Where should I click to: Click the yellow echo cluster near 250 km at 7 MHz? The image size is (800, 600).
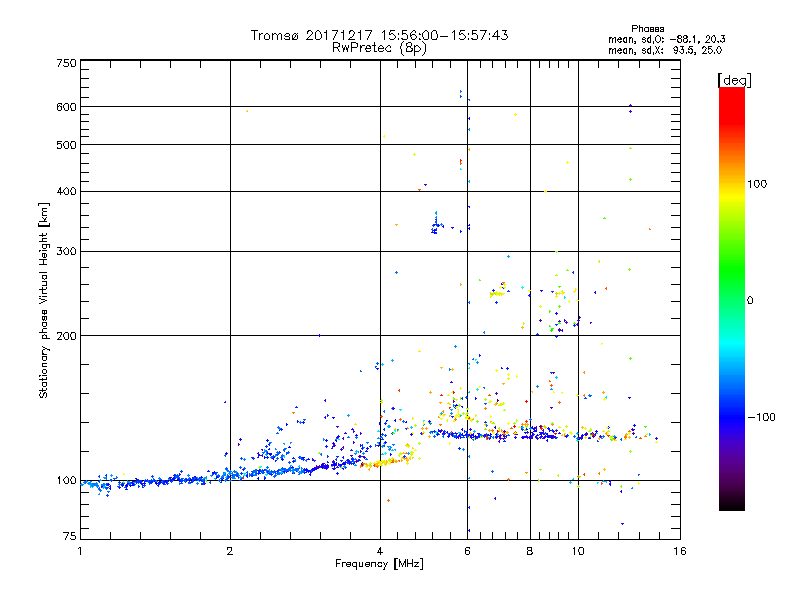click(497, 293)
